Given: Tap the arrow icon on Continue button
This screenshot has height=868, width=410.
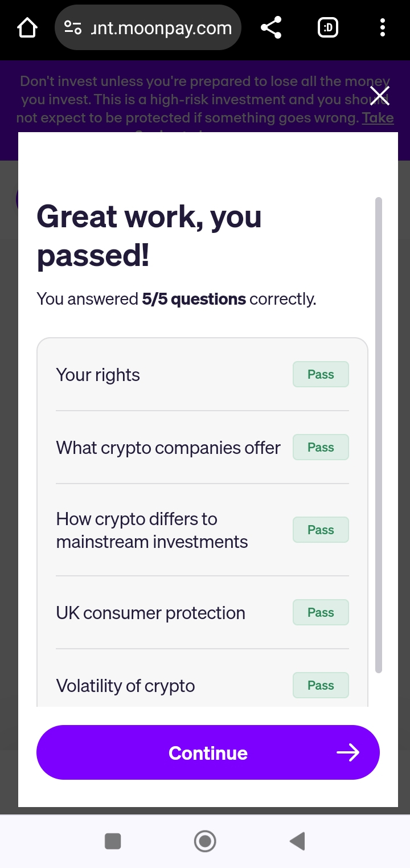Looking at the screenshot, I should (348, 752).
